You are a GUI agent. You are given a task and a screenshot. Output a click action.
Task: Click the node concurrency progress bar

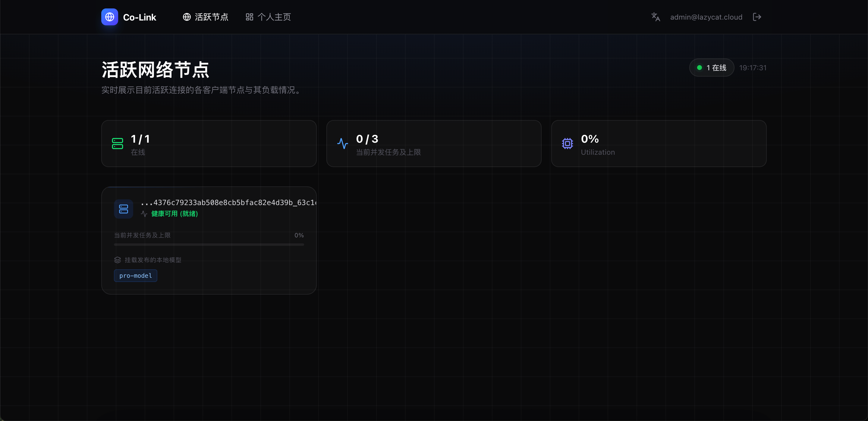click(209, 245)
